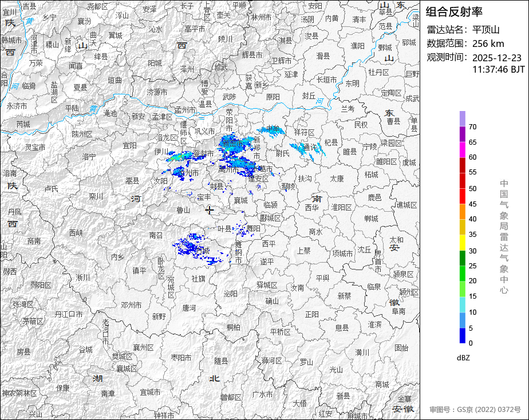Image resolution: width=529 pixels, height=420 pixels.
Task: Click the dBZ unit label under legend
Action: click(x=463, y=358)
